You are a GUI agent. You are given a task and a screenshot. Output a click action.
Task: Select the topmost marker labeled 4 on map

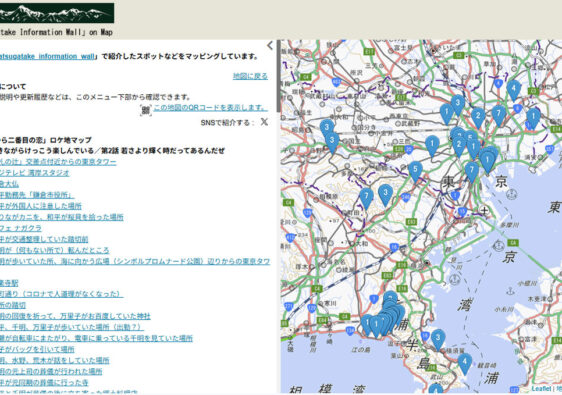click(514, 90)
